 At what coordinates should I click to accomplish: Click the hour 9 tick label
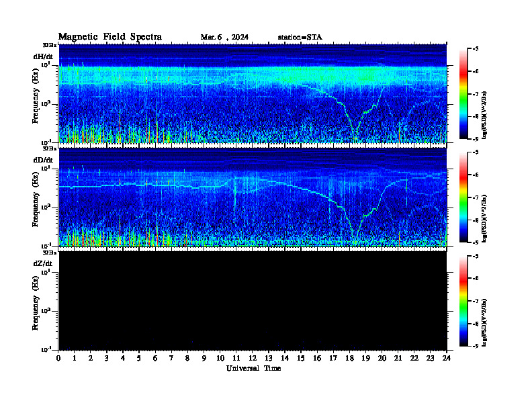point(204,358)
